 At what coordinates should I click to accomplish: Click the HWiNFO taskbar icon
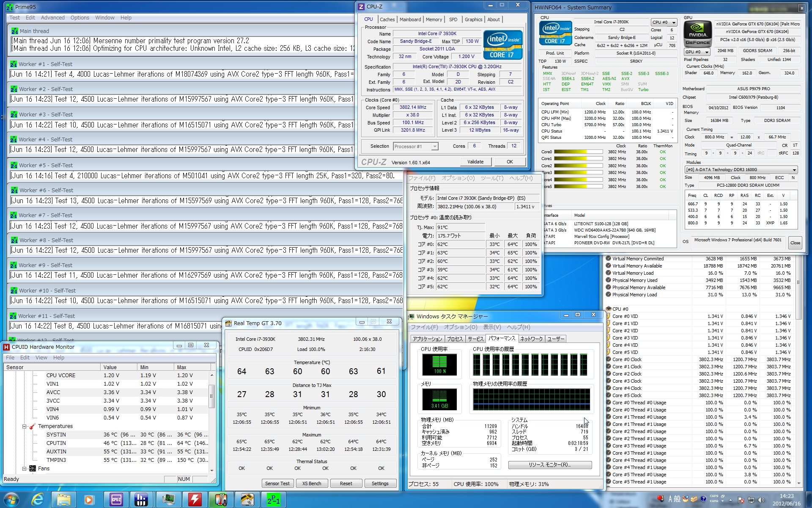(141, 500)
